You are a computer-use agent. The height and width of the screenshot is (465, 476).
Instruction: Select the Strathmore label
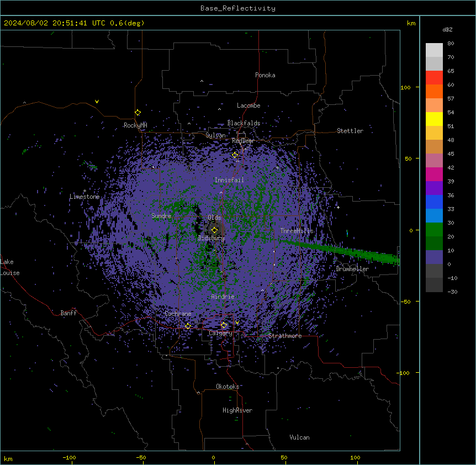(x=285, y=336)
